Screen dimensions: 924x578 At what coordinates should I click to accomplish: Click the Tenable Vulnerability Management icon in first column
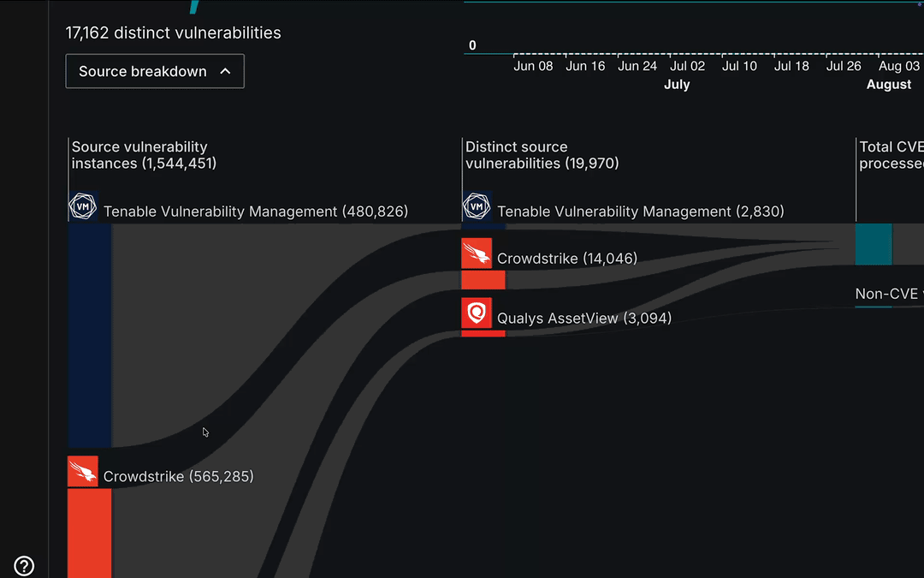pyautogui.click(x=82, y=206)
